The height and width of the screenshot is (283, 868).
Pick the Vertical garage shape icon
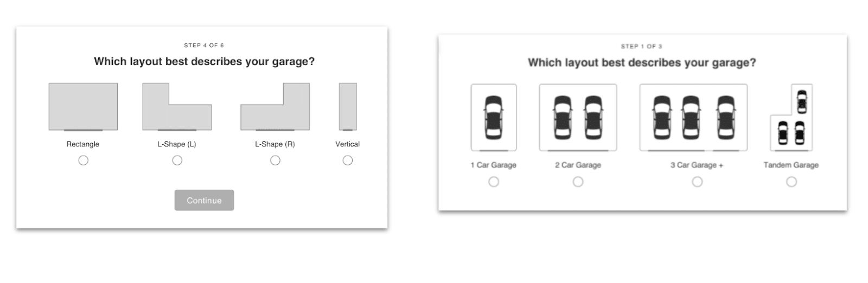coord(348,107)
